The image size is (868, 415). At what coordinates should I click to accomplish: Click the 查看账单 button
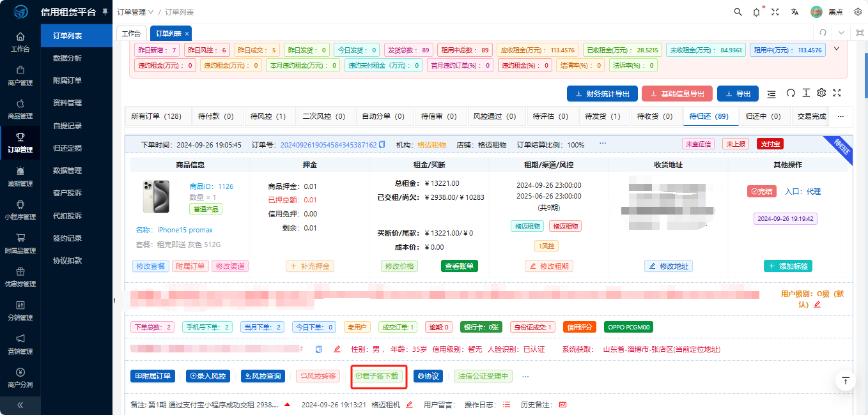[459, 266]
